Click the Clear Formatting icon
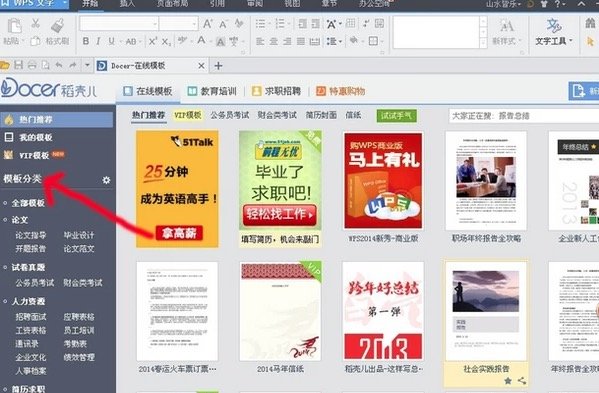The image size is (599, 393). 239,24
